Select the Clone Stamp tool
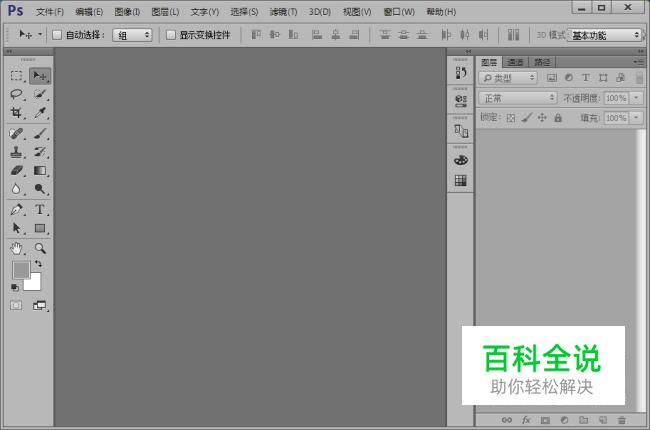Viewport: 650px width, 430px height. (16, 152)
